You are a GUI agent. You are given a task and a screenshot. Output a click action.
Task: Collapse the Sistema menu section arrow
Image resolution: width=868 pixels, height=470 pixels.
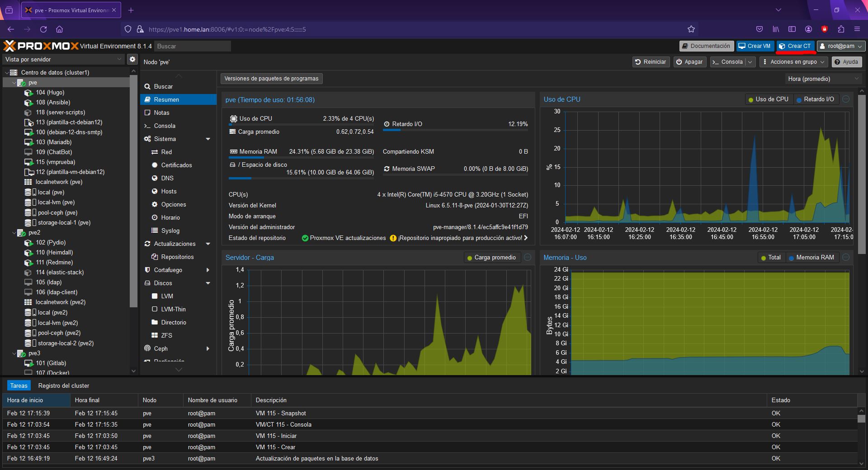(x=208, y=139)
